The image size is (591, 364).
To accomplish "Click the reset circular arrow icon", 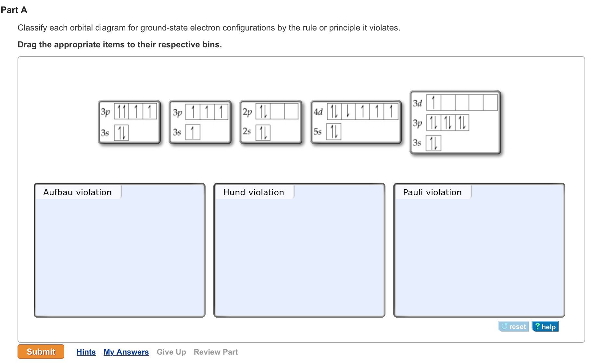I will [504, 326].
